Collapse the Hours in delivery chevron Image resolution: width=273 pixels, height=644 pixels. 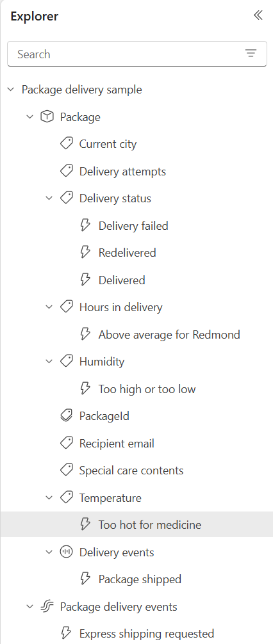point(49,307)
